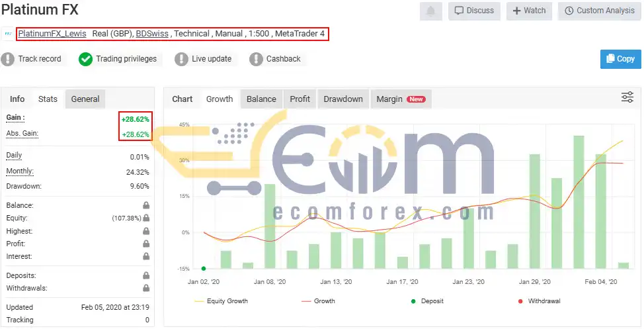Open the PlatinumFX_Lewis profile link
This screenshot has height=329, width=644.
tap(52, 34)
